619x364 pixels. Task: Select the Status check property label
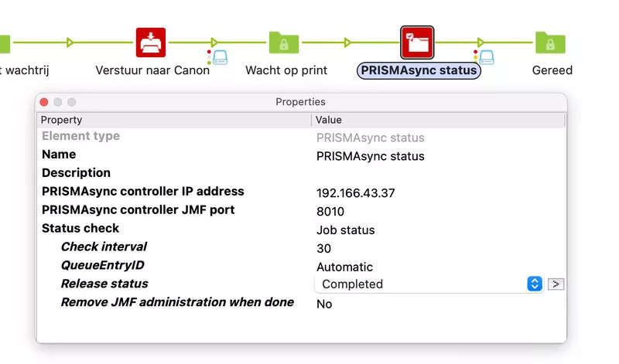click(80, 228)
